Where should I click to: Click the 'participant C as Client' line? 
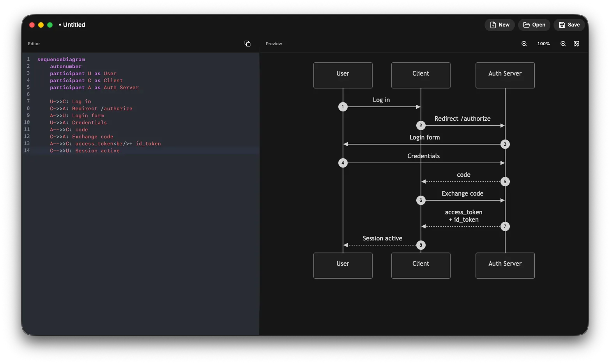point(86,80)
